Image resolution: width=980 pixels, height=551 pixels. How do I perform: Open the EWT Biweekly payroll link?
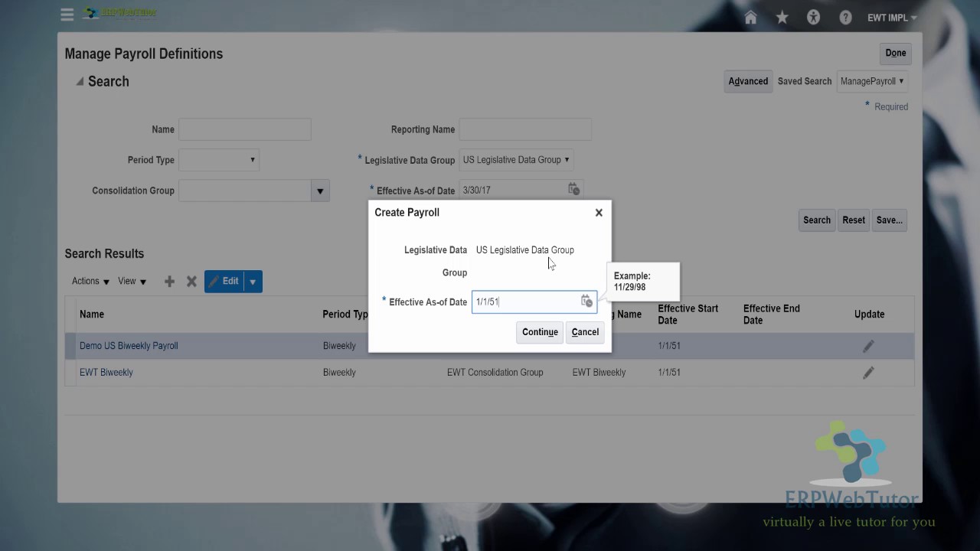click(106, 373)
